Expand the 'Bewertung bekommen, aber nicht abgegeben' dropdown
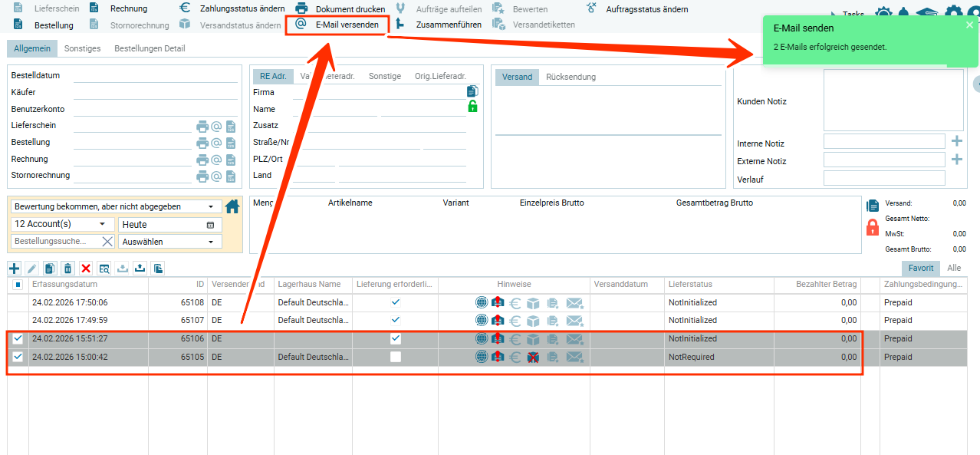 pyautogui.click(x=211, y=207)
